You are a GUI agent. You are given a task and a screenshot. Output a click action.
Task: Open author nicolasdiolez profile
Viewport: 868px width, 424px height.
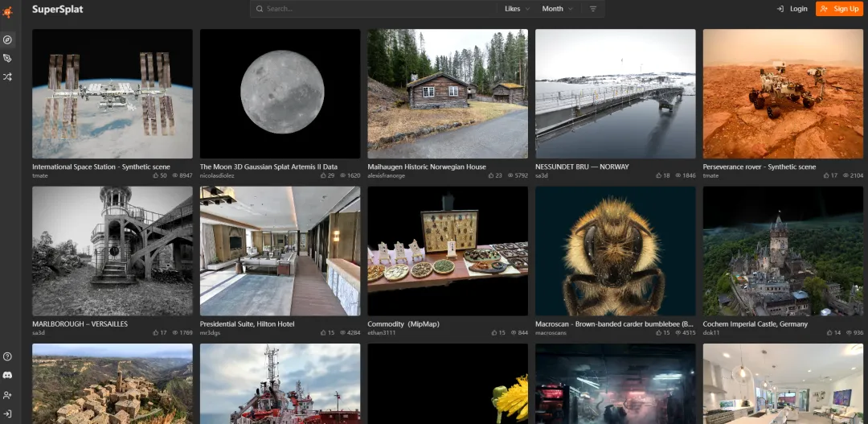coord(217,175)
